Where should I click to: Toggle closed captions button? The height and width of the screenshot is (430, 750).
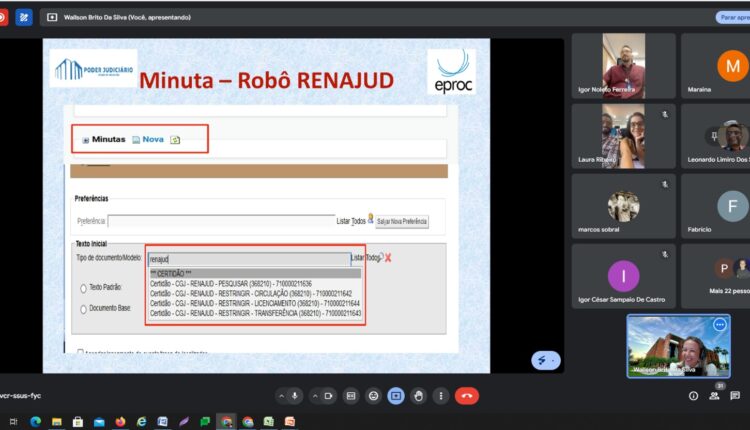[351, 395]
